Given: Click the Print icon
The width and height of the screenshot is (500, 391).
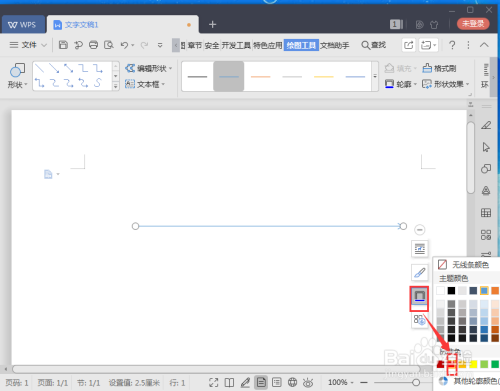Looking at the screenshot, I should [x=93, y=45].
